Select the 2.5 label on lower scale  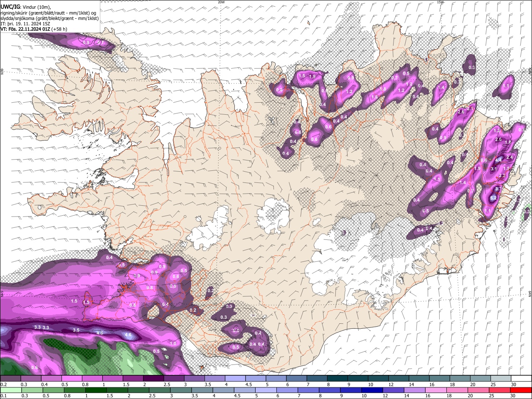pos(152,396)
